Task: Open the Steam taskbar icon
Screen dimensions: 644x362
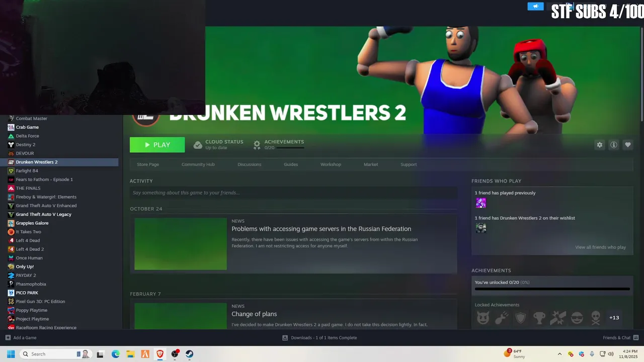Action: (190, 354)
